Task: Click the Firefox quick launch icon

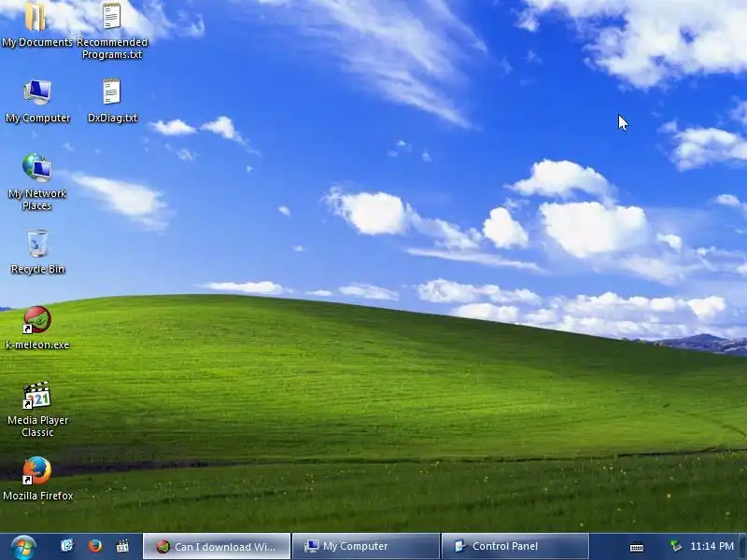Action: pyautogui.click(x=95, y=546)
